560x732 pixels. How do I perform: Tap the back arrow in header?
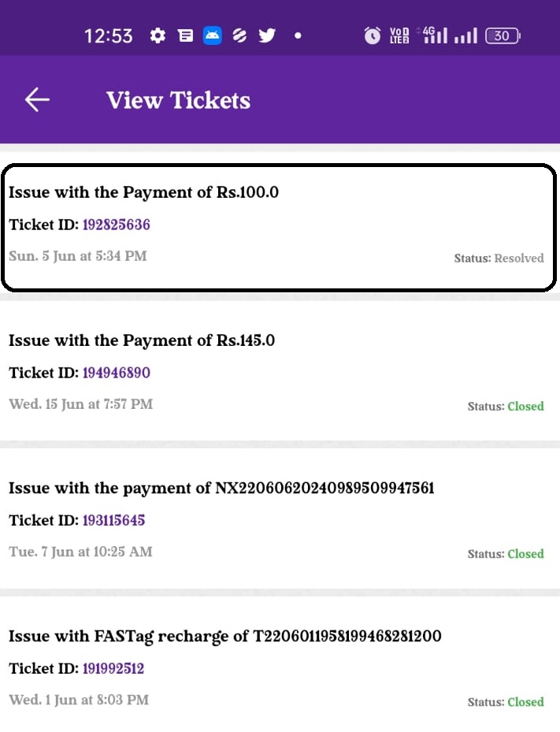pyautogui.click(x=37, y=99)
